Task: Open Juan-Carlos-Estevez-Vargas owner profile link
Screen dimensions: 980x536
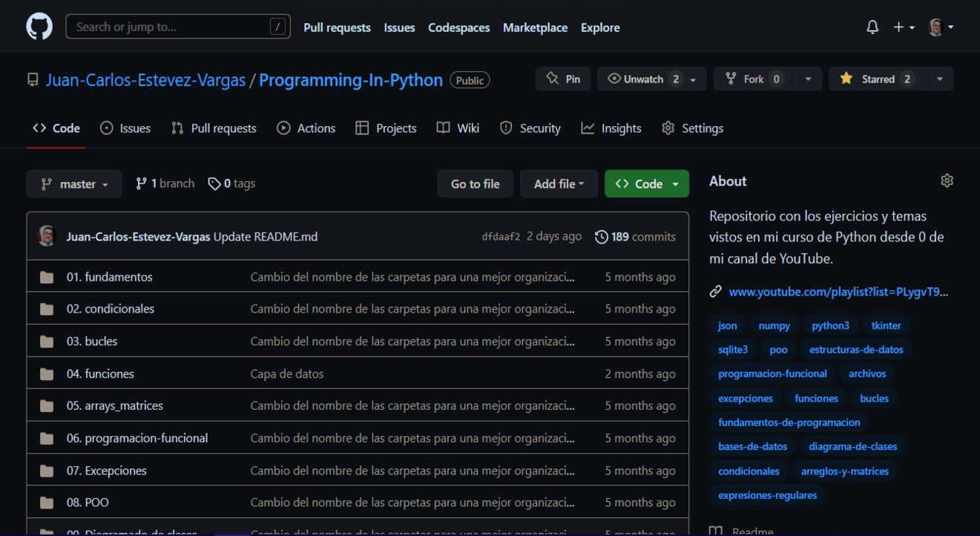Action: point(145,80)
